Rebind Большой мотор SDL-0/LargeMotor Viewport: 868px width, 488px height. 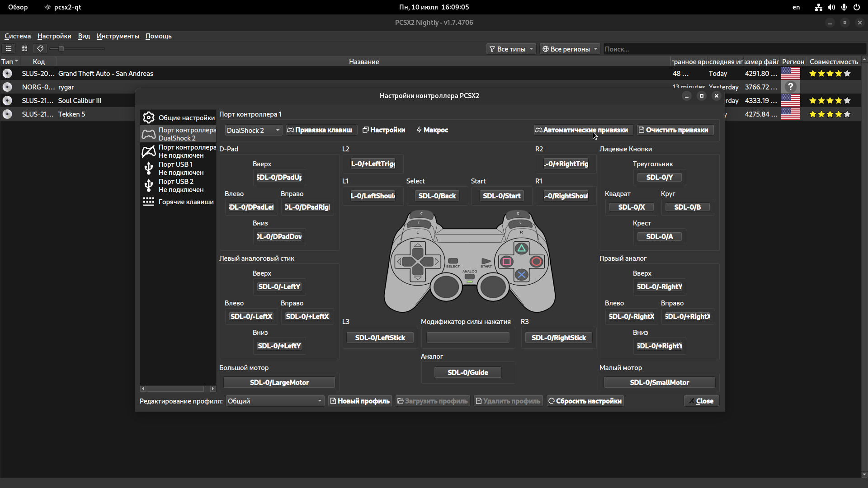point(279,382)
